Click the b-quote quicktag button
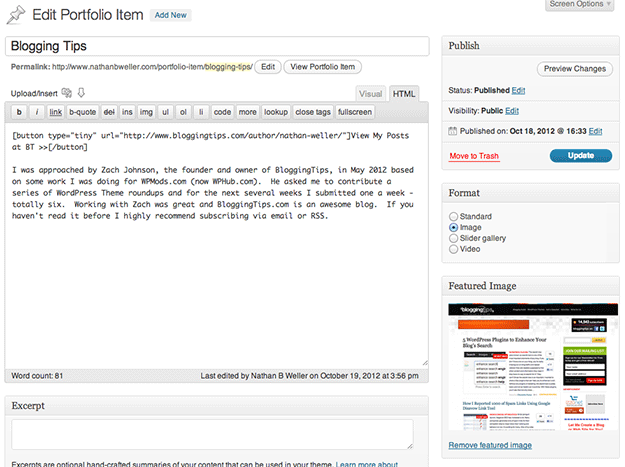 click(x=83, y=112)
